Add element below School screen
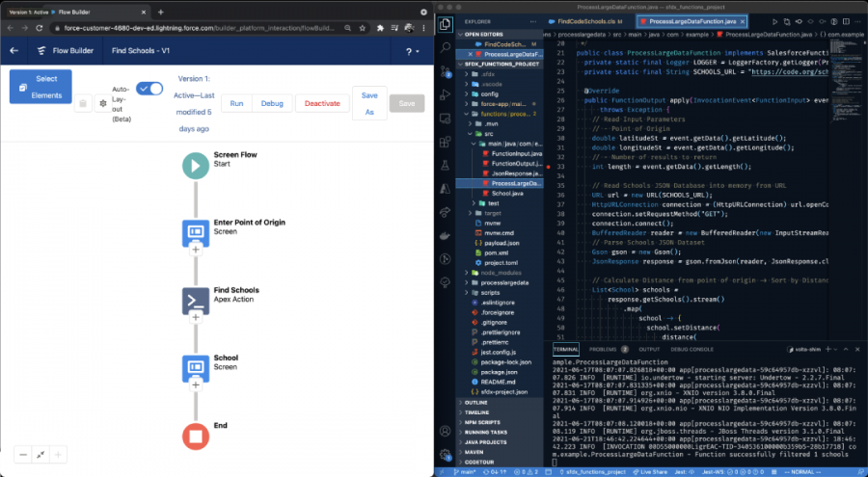This screenshot has width=868, height=477. click(x=196, y=384)
